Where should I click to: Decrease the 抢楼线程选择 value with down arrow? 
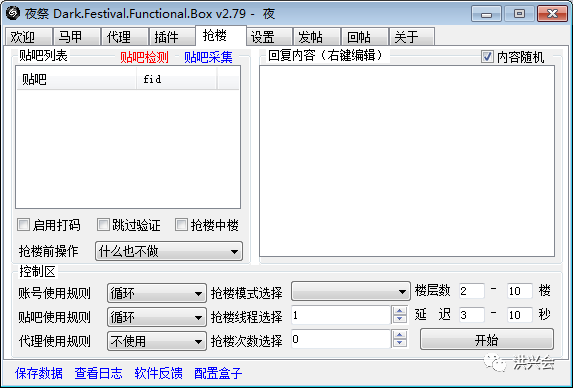click(x=400, y=319)
